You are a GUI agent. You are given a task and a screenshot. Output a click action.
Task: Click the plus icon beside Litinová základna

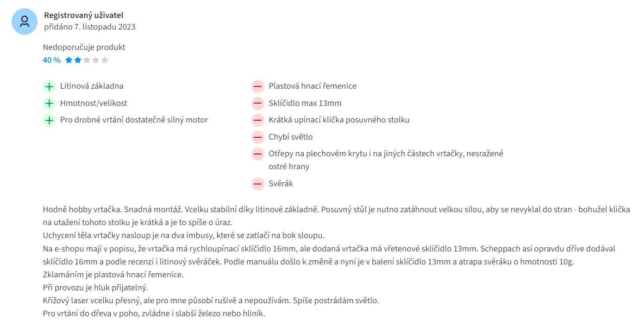[x=49, y=86]
